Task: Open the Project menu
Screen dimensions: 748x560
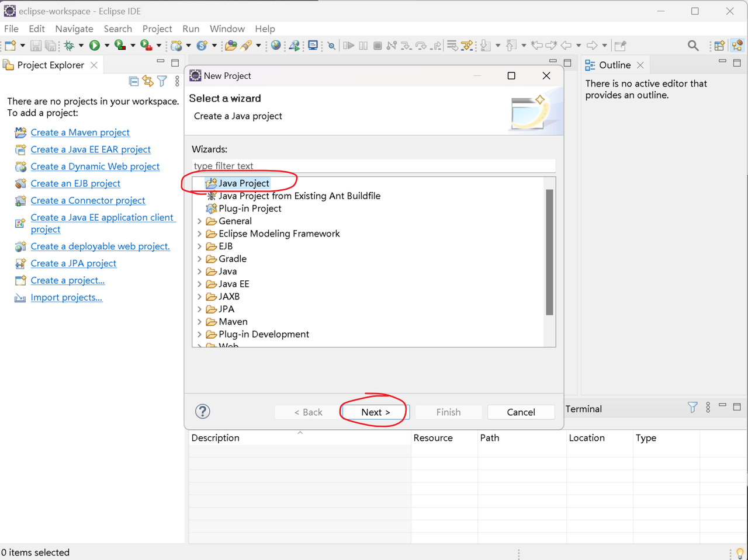Action: click(x=157, y=29)
